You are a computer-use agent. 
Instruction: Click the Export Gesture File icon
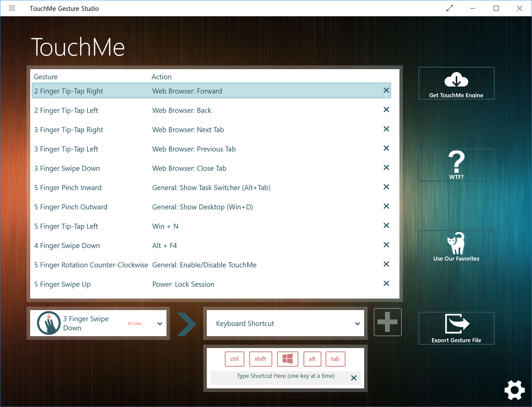(x=456, y=324)
